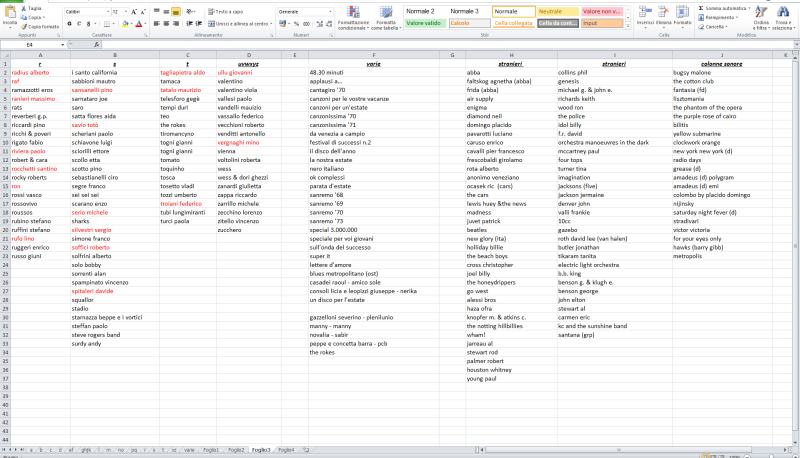This screenshot has width=800, height=458.
Task: Open Formattazione condizionale menu
Action: [x=353, y=18]
